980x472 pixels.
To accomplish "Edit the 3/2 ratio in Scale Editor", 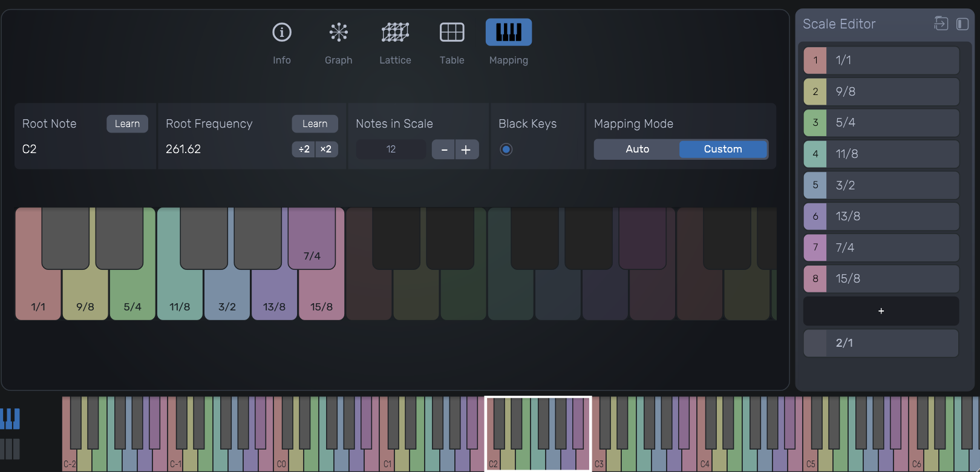I will tap(893, 185).
